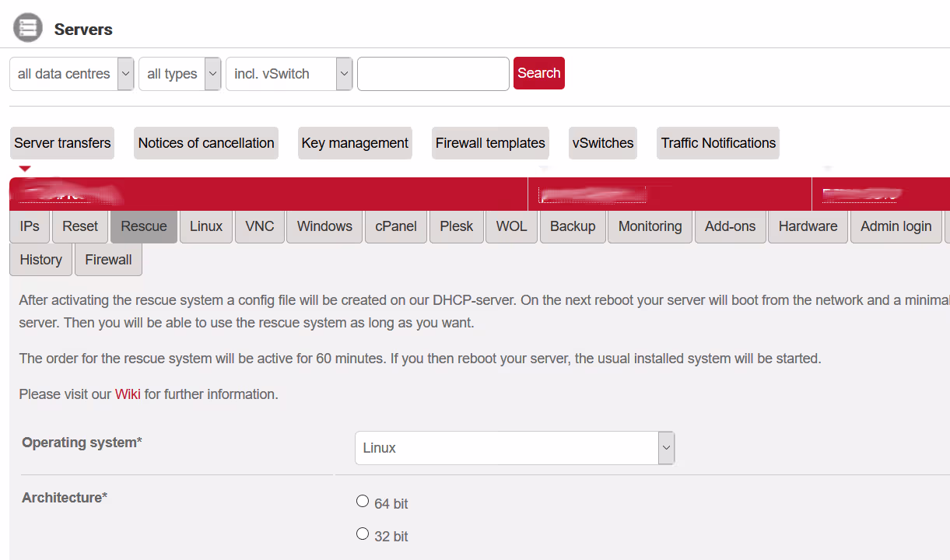Expand the Operating system Linux dropdown
The image size is (950, 560).
coord(514,448)
